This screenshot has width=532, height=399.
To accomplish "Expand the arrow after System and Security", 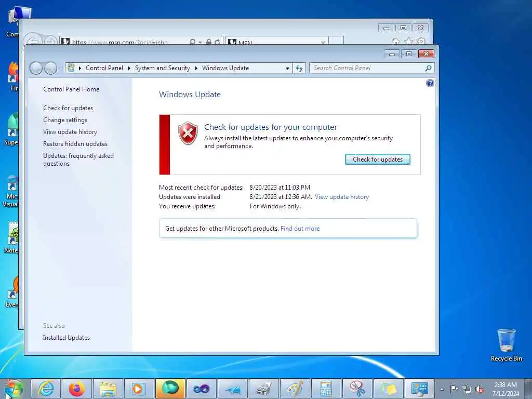I will 196,68.
